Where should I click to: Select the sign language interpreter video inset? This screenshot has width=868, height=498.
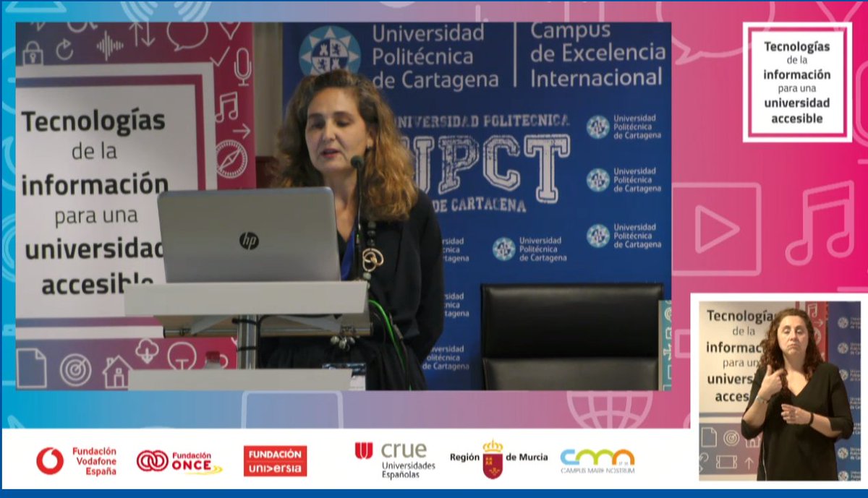pyautogui.click(x=778, y=390)
